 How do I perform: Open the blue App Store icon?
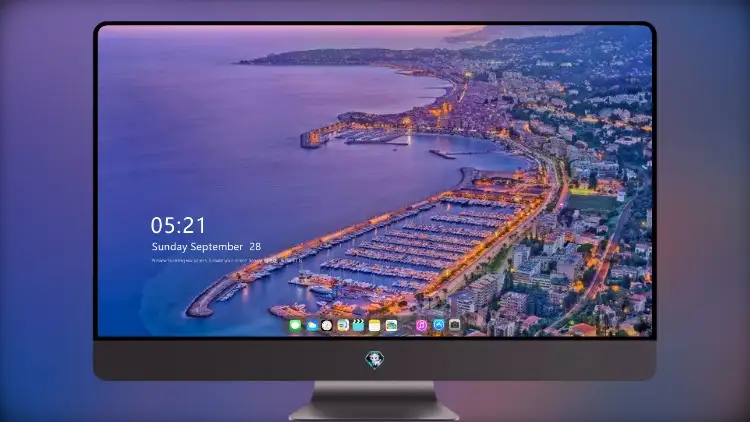pos(439,325)
